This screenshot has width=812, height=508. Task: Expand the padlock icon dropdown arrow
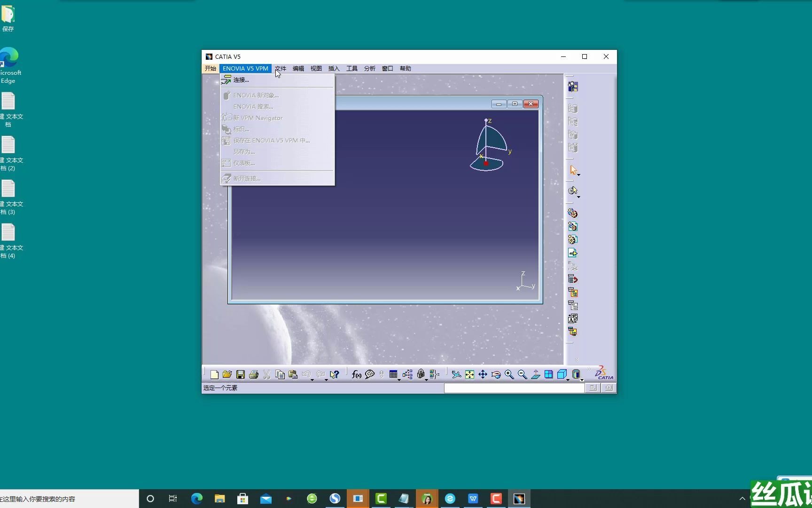coord(426,380)
